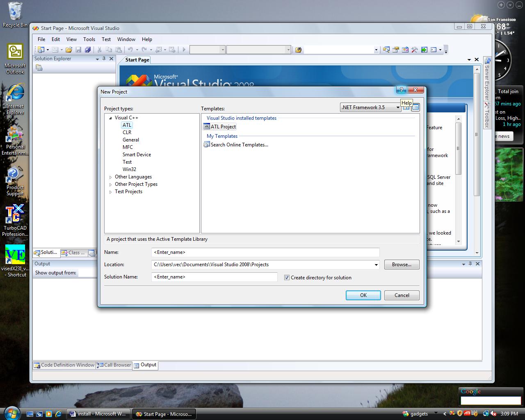Open Toolbox via wrench toolbar icon
525x420 pixels.
(414, 50)
